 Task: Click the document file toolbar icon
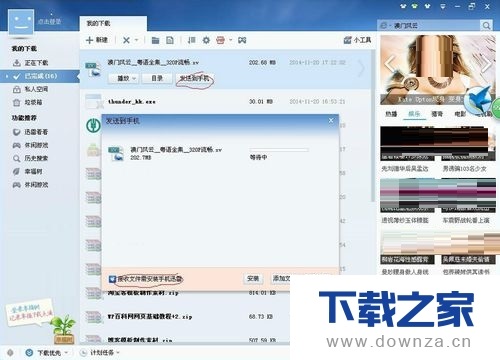click(170, 40)
